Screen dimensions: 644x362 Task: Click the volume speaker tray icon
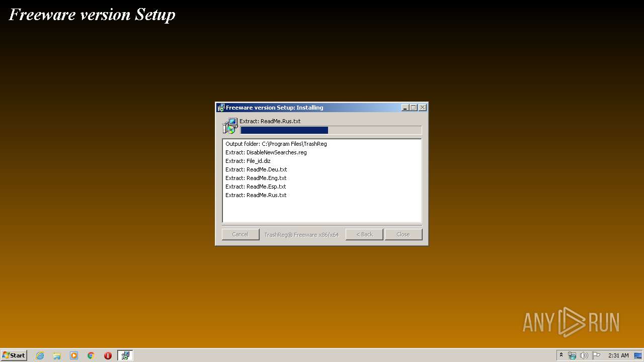[x=584, y=355]
